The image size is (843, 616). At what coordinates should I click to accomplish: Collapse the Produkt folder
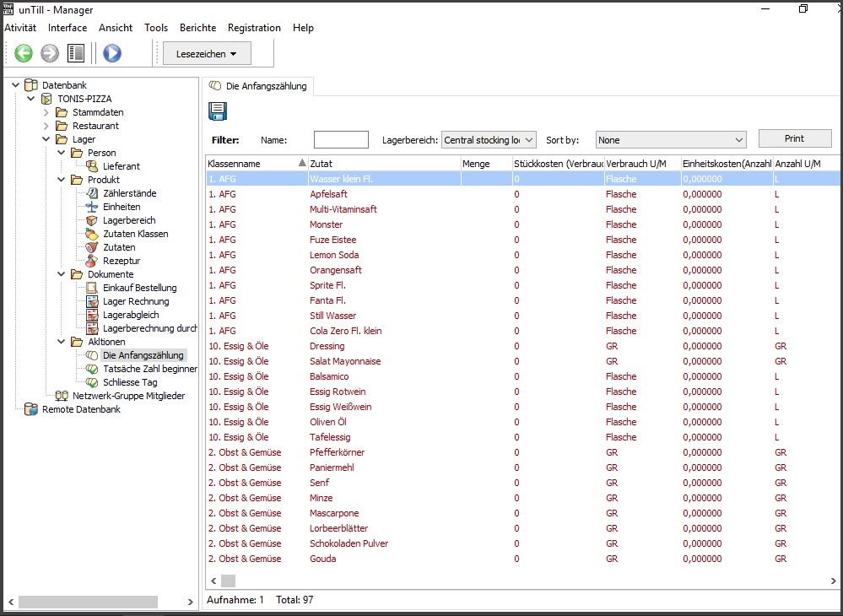tap(62, 180)
